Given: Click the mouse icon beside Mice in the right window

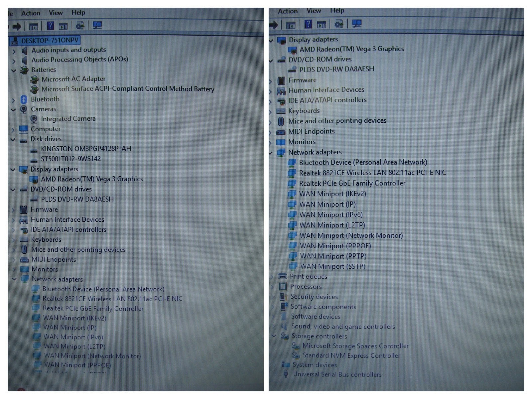Looking at the screenshot, I should (x=281, y=121).
